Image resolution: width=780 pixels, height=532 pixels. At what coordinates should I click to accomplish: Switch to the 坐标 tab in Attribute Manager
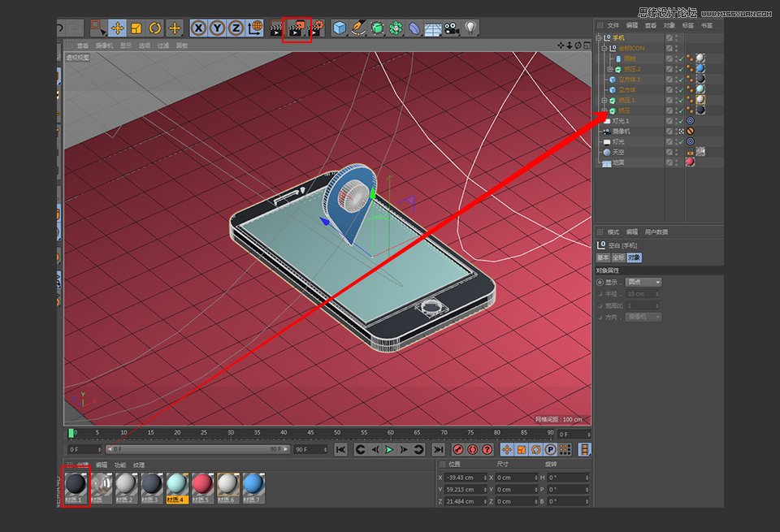tap(619, 257)
